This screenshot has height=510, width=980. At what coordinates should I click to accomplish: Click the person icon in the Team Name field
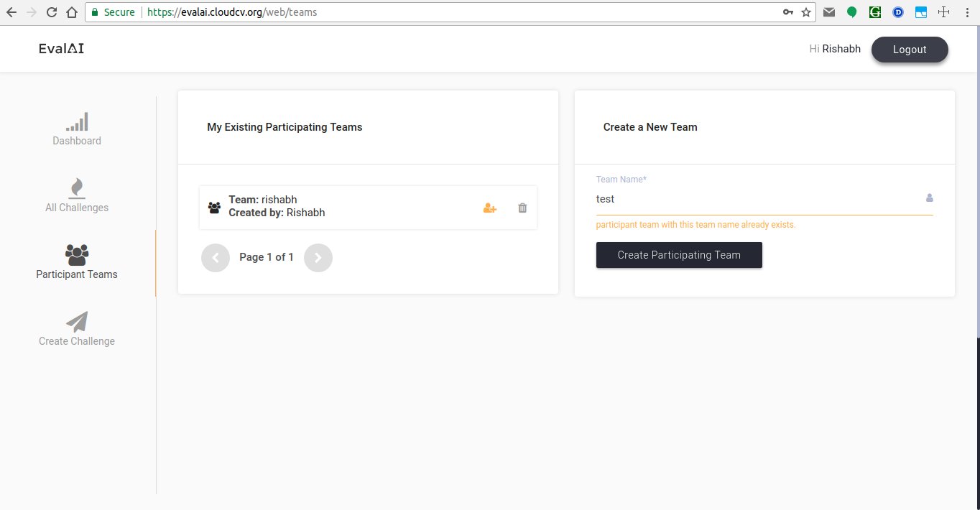point(929,198)
